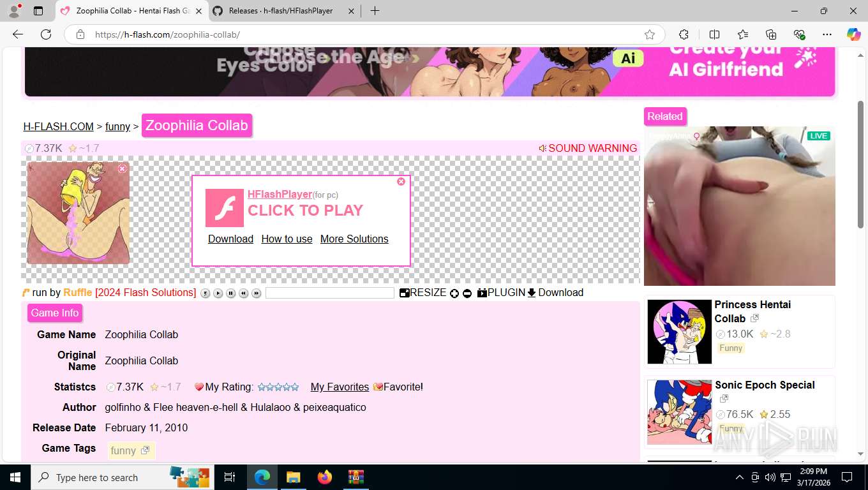Open the funny breadcrumb category link

tap(117, 126)
